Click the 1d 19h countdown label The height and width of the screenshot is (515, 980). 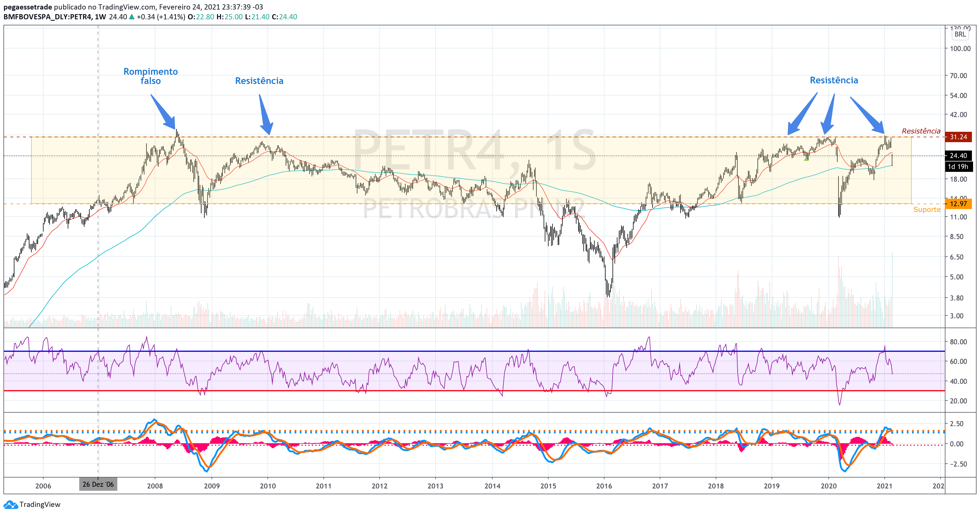958,167
